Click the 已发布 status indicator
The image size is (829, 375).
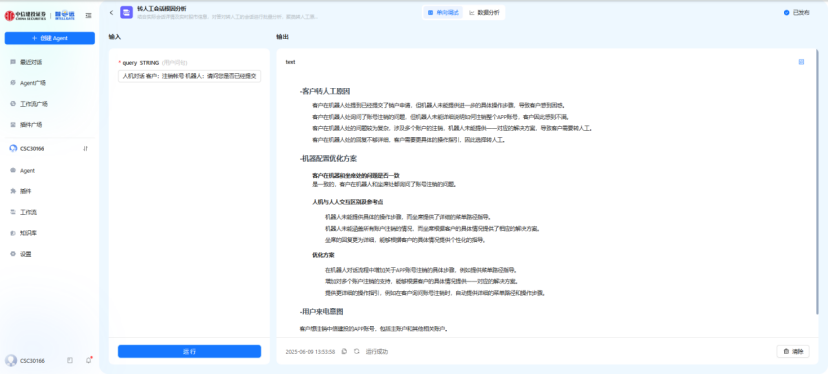click(x=796, y=12)
